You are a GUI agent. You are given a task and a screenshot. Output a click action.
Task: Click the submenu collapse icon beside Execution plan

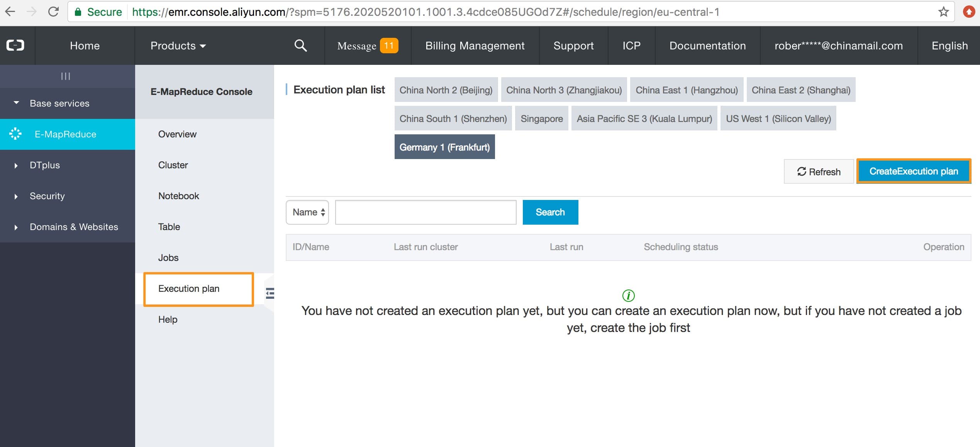click(x=270, y=293)
